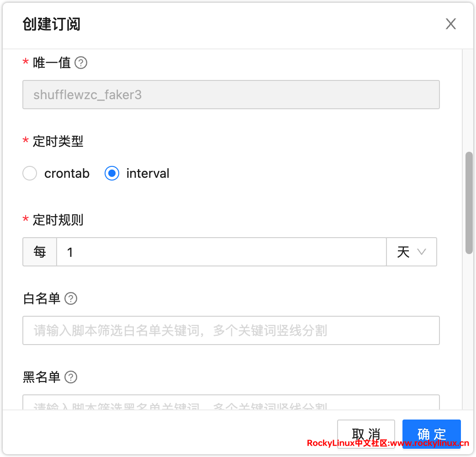Select the crontab radio button
Image resolution: width=476 pixels, height=457 pixels.
pyautogui.click(x=30, y=174)
